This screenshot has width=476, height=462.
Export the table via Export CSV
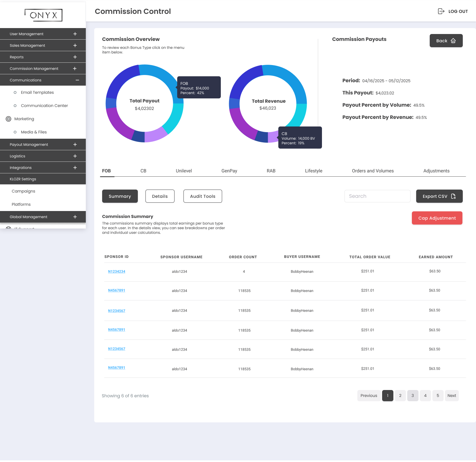[439, 196]
